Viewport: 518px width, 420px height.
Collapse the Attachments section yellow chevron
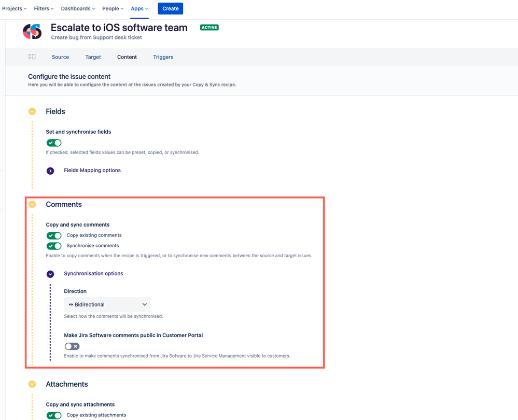click(32, 384)
